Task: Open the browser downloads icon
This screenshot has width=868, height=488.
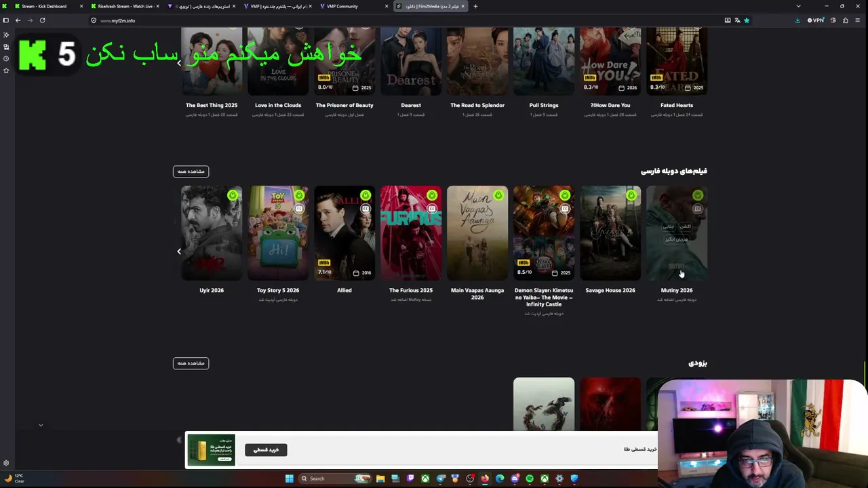Action: point(797,20)
